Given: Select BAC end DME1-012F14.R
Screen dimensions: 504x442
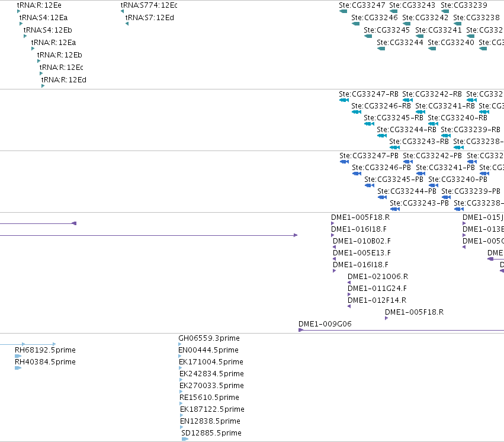Looking at the screenshot, I should click(377, 300).
